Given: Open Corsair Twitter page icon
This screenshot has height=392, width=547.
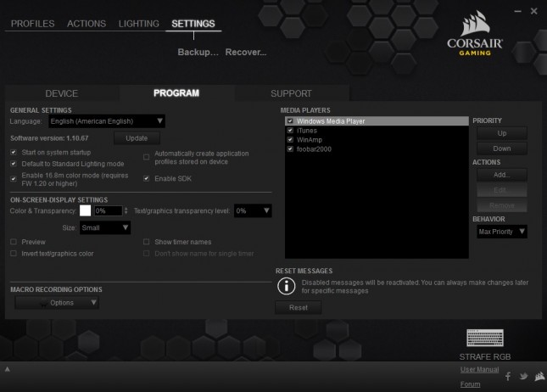Looking at the screenshot, I should 523,376.
